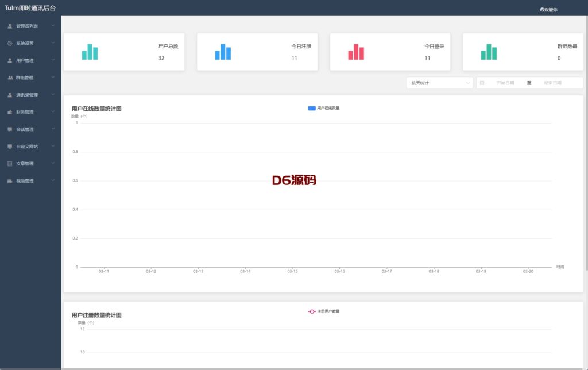The image size is (588, 370).
Task: Click the 03-13 x-axis label
Action: click(198, 271)
